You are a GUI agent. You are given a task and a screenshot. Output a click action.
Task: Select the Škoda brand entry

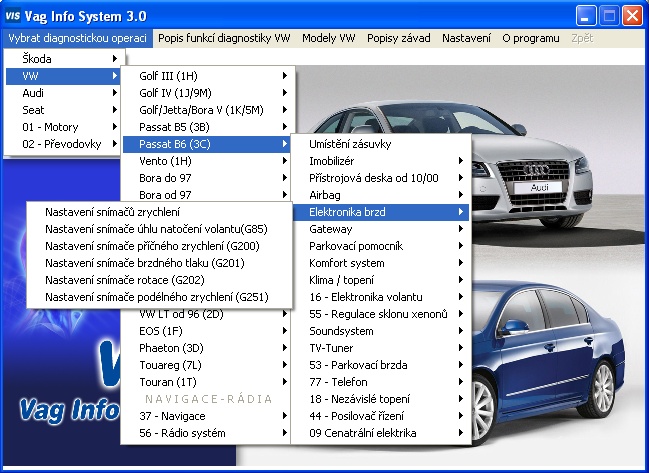[63, 59]
